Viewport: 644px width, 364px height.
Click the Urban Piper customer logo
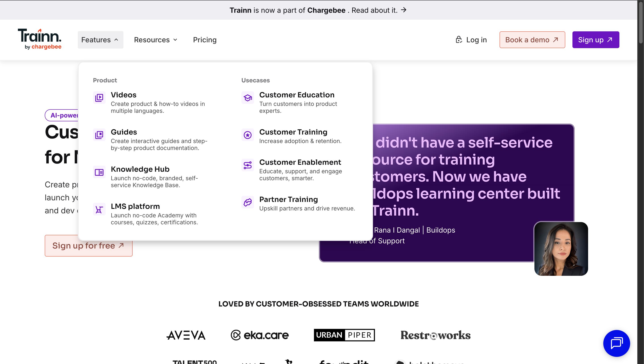[344, 335]
